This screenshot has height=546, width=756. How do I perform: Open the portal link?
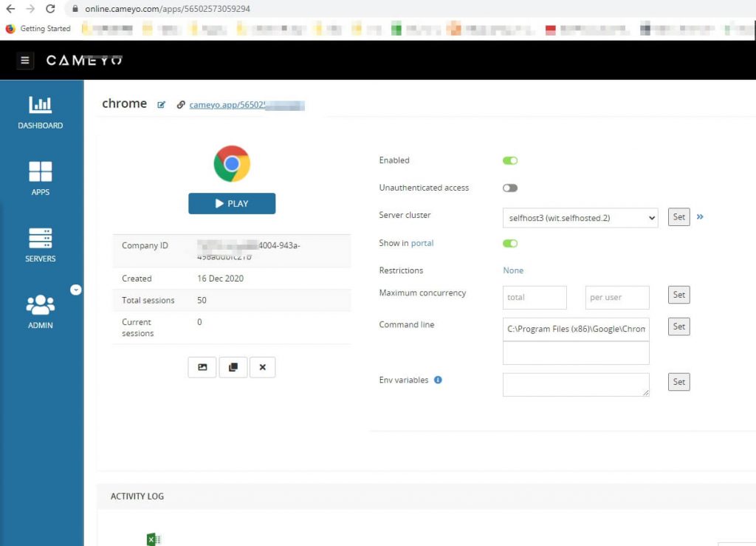click(422, 243)
